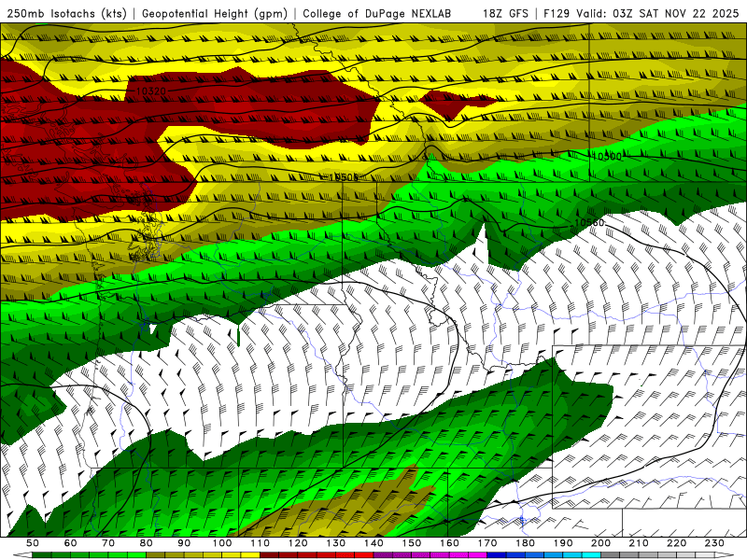Screen dimensions: 747x560
Task: Click the 120 value on the color scale
Action: [x=298, y=543]
